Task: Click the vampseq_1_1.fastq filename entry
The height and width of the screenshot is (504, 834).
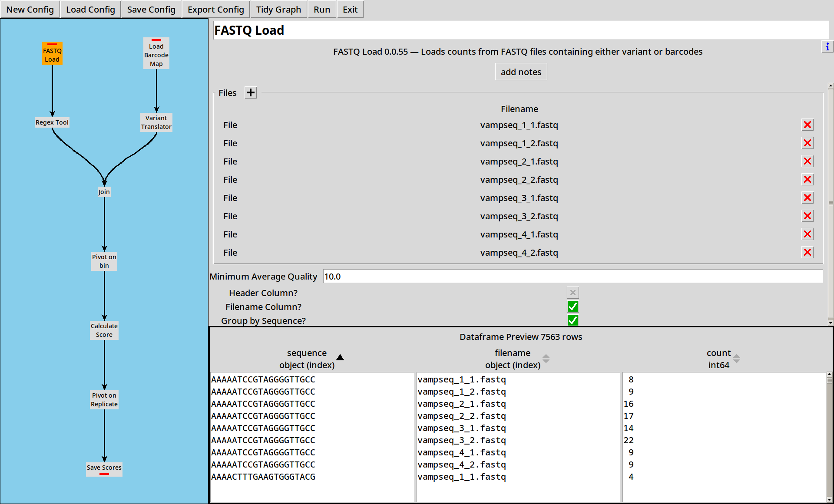Action: (519, 125)
